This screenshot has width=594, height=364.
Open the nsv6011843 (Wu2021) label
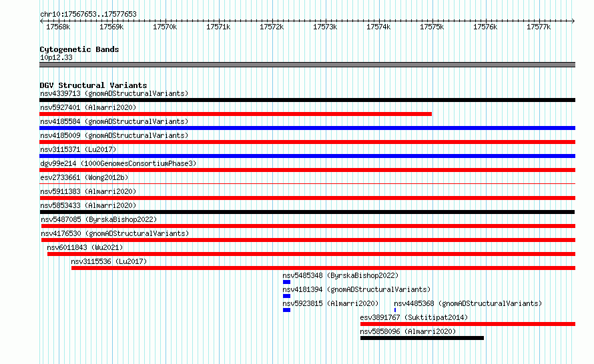click(x=85, y=247)
